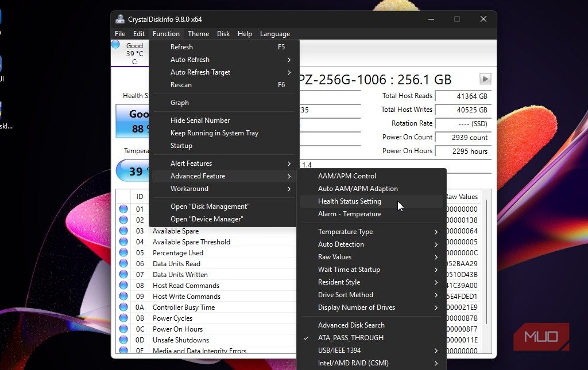Expand Display Number of Drives submenu
The height and width of the screenshot is (370, 588).
(372, 307)
